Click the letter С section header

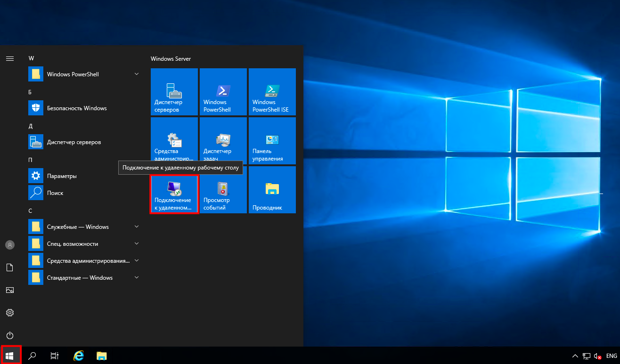[30, 211]
